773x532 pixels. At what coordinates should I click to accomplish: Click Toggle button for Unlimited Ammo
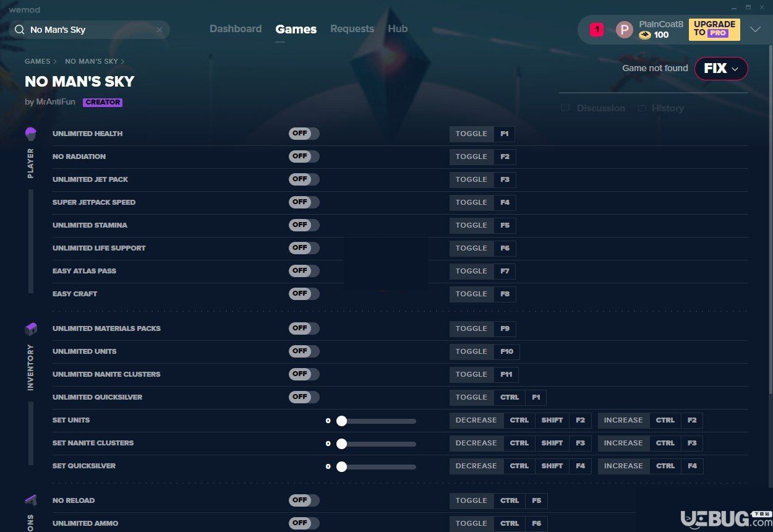coord(471,523)
